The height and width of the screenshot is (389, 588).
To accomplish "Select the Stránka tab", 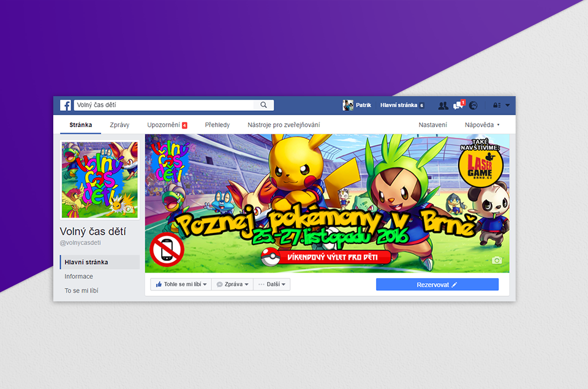I will click(81, 124).
